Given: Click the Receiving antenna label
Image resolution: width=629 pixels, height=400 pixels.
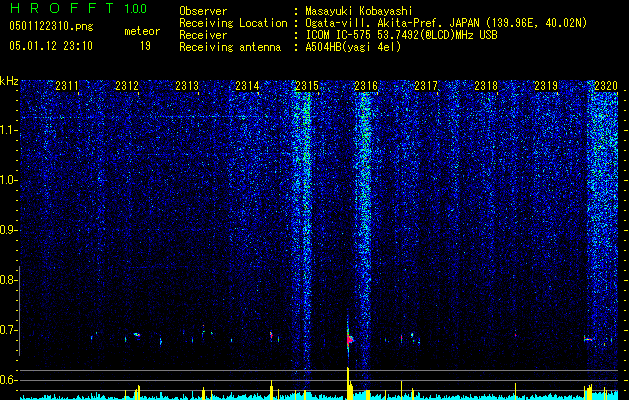Looking at the screenshot, I should coord(230,47).
